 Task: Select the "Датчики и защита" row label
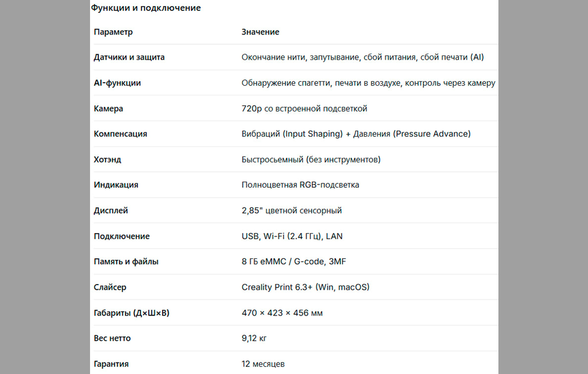(129, 57)
